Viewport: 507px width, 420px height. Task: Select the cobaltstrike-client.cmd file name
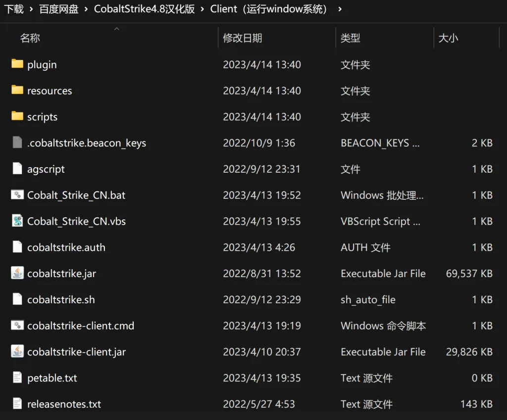(81, 326)
